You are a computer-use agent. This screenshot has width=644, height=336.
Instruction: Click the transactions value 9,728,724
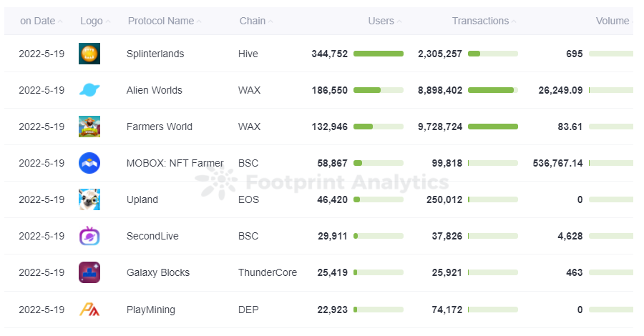coord(440,127)
